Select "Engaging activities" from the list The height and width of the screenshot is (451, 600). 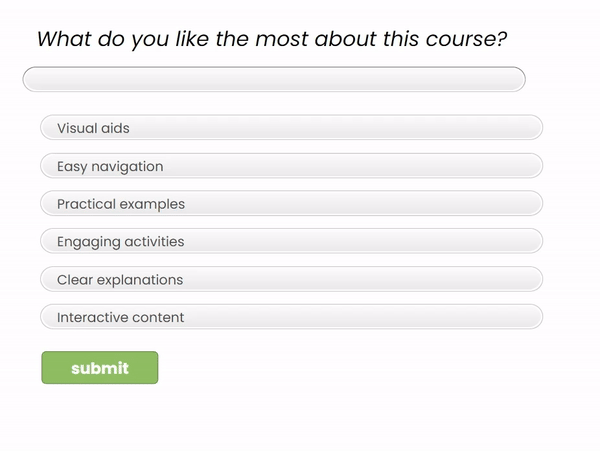(x=291, y=242)
